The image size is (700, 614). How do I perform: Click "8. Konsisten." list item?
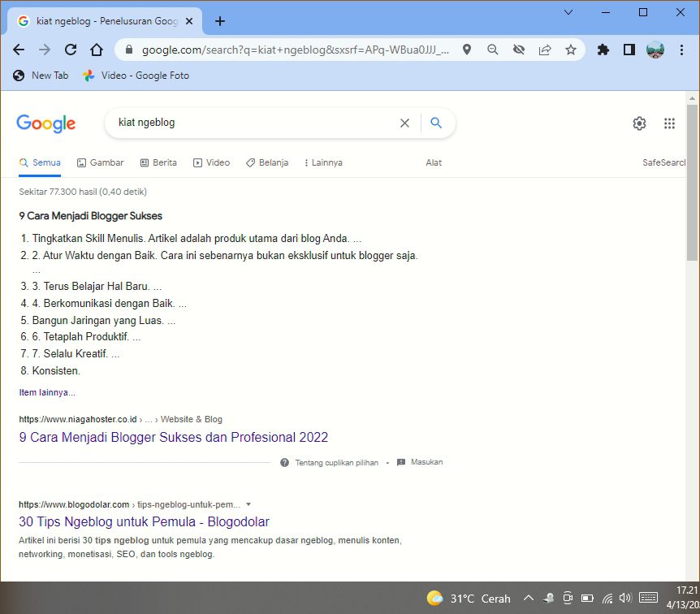50,370
